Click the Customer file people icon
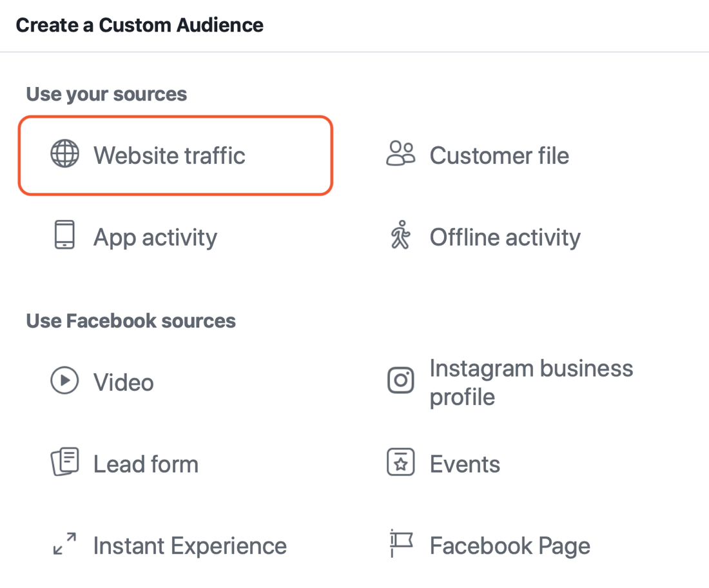This screenshot has height=588, width=709. tap(400, 154)
